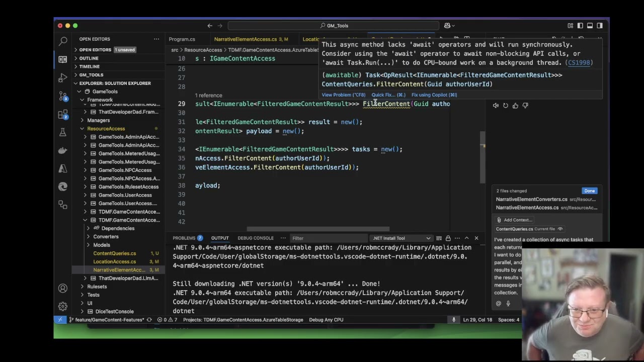Close the bottom panel
Screen dimensions: 644x362
coord(476,238)
